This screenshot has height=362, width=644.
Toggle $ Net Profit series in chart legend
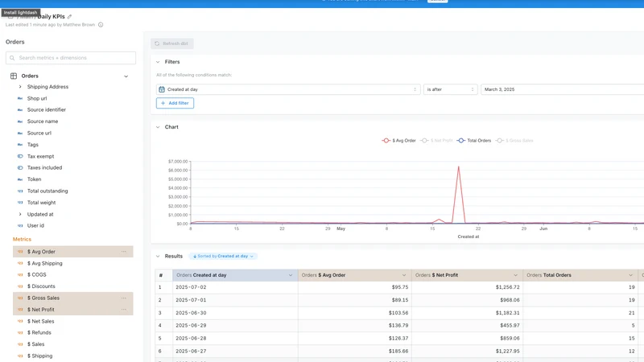click(x=436, y=140)
